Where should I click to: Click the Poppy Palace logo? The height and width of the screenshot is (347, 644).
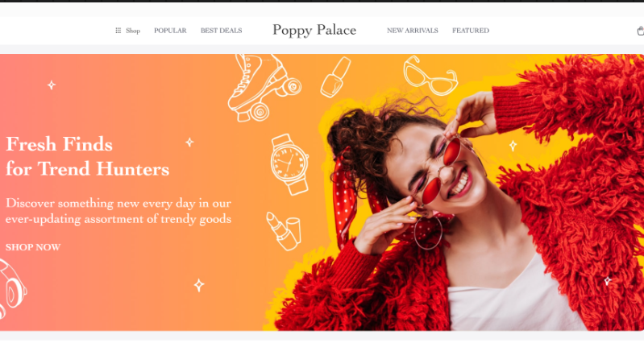[314, 30]
